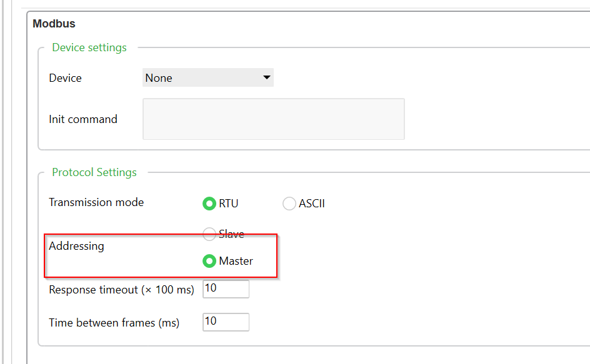Open the Device dropdown showing None
Image resolution: width=590 pixels, height=364 pixels.
[207, 77]
